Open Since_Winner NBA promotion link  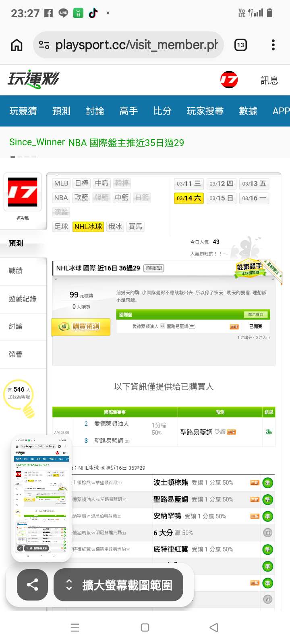pyautogui.click(x=97, y=142)
